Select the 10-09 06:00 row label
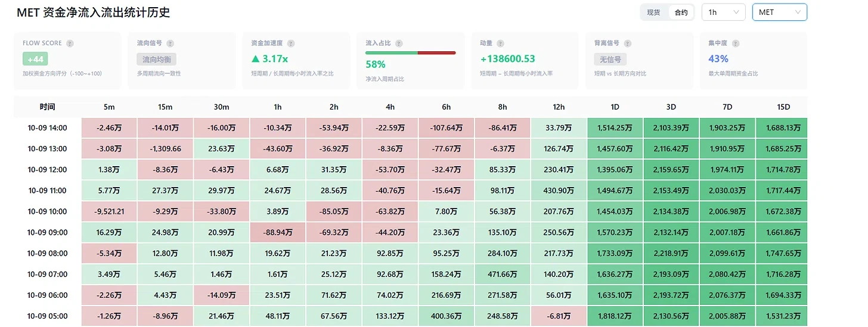 [48, 295]
